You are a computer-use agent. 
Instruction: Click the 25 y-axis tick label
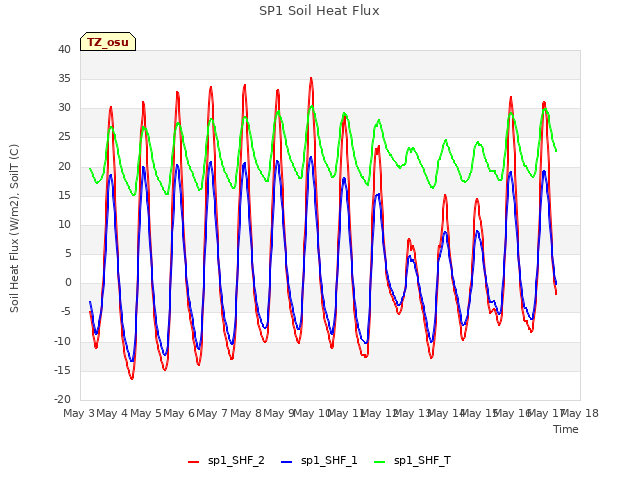pyautogui.click(x=64, y=137)
